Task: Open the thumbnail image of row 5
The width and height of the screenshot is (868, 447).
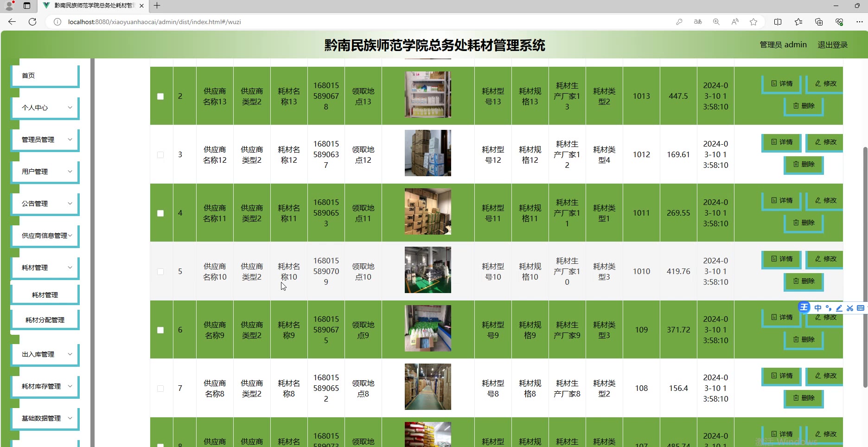Action: pos(428,270)
